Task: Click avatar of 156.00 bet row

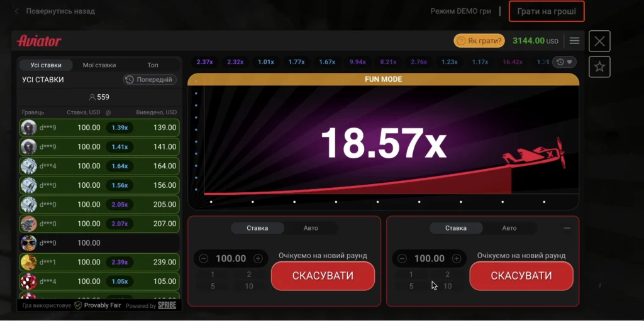Action: pyautogui.click(x=29, y=185)
